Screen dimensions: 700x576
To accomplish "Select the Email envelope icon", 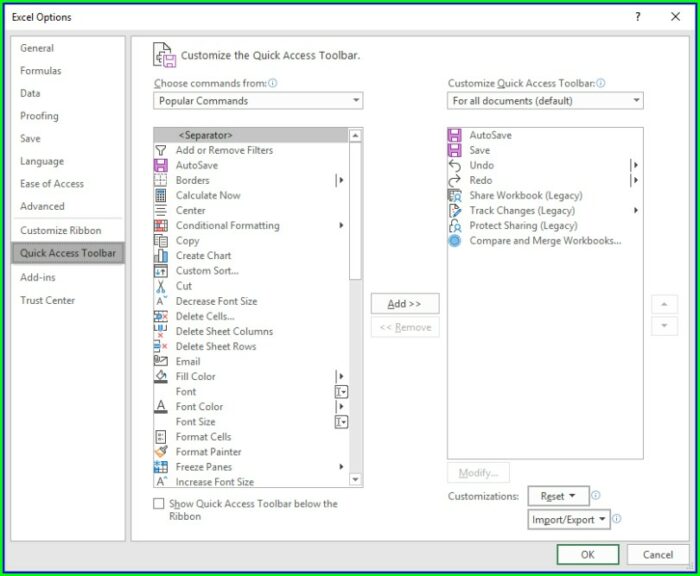I will 160,361.
